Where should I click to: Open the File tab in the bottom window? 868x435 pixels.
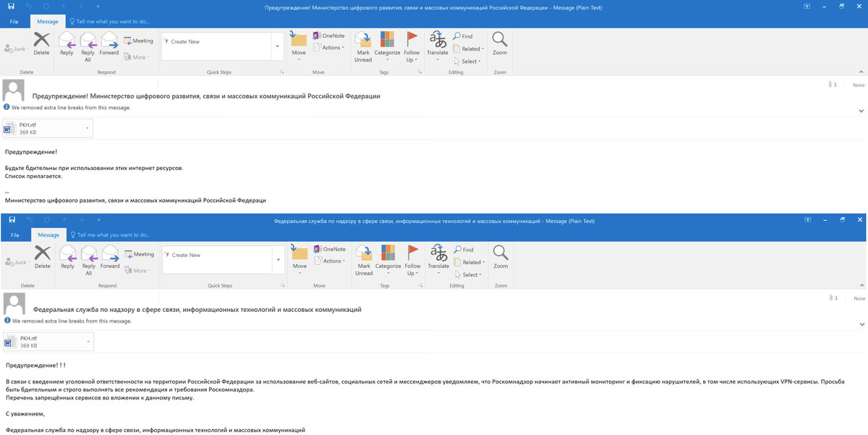point(14,235)
